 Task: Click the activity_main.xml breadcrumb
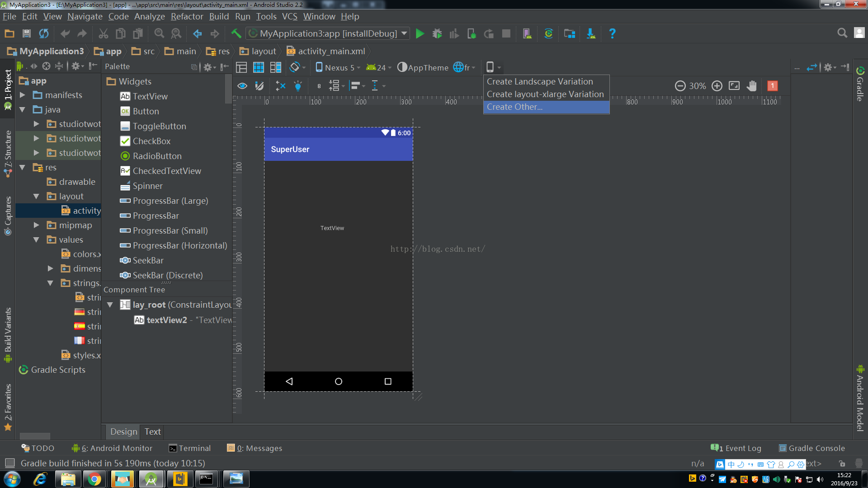tap(326, 51)
